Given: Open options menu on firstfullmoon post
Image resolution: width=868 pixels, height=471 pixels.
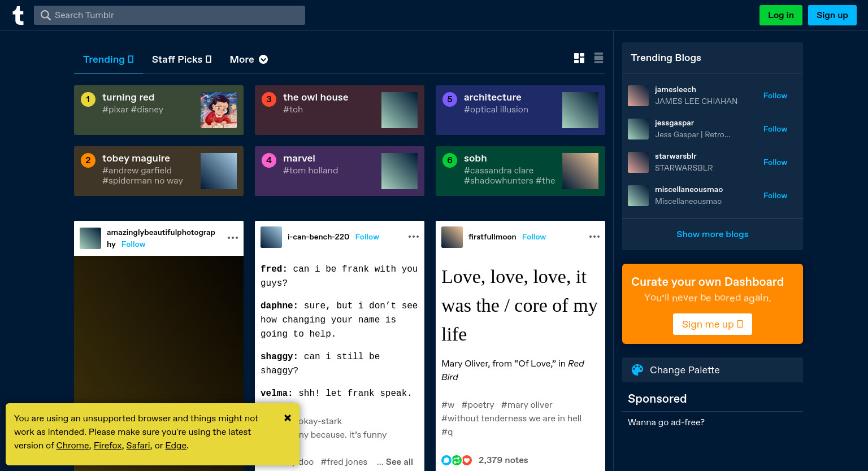Looking at the screenshot, I should pyautogui.click(x=594, y=237).
